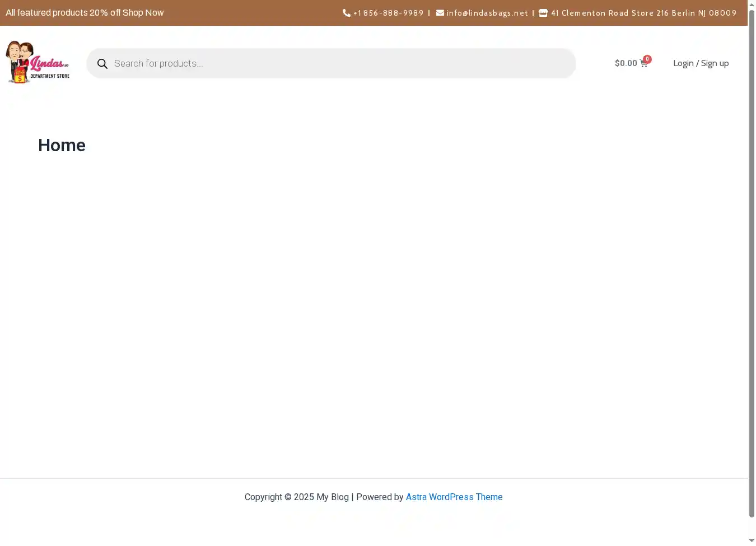Click the phone handset icon in top bar

[x=346, y=13]
